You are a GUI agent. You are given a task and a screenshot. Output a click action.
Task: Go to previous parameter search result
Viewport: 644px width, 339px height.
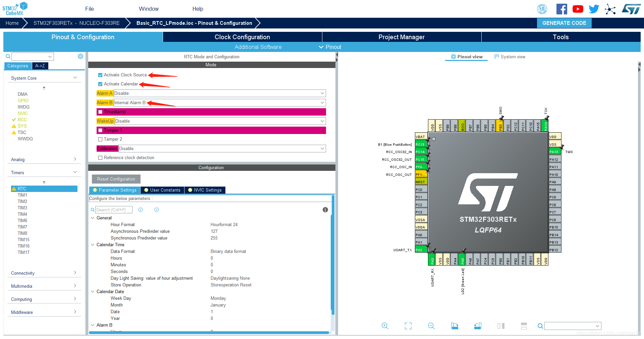[141, 210]
